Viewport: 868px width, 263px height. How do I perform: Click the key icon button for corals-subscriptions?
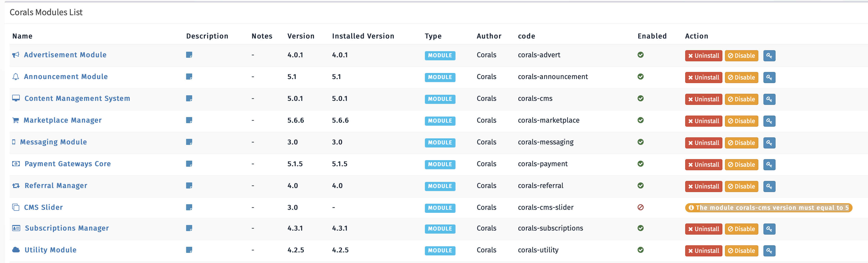point(769,229)
